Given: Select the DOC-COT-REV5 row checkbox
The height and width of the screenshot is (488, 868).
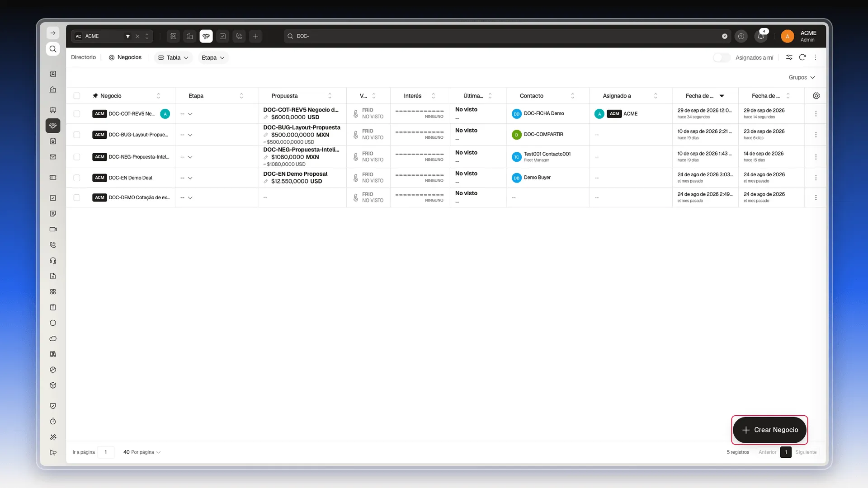Looking at the screenshot, I should pos(77,114).
